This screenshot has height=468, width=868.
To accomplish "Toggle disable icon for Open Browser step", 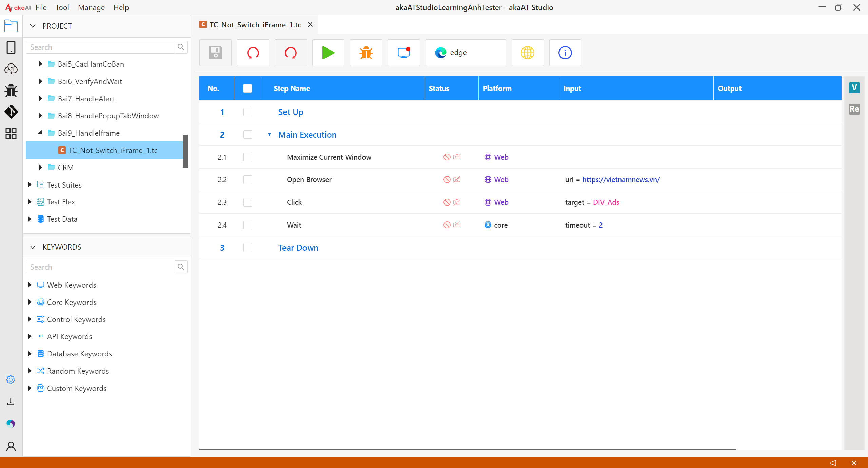I will [x=447, y=180].
